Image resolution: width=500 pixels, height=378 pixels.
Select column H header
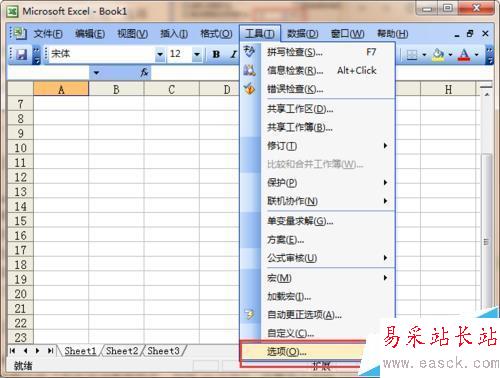pos(448,89)
